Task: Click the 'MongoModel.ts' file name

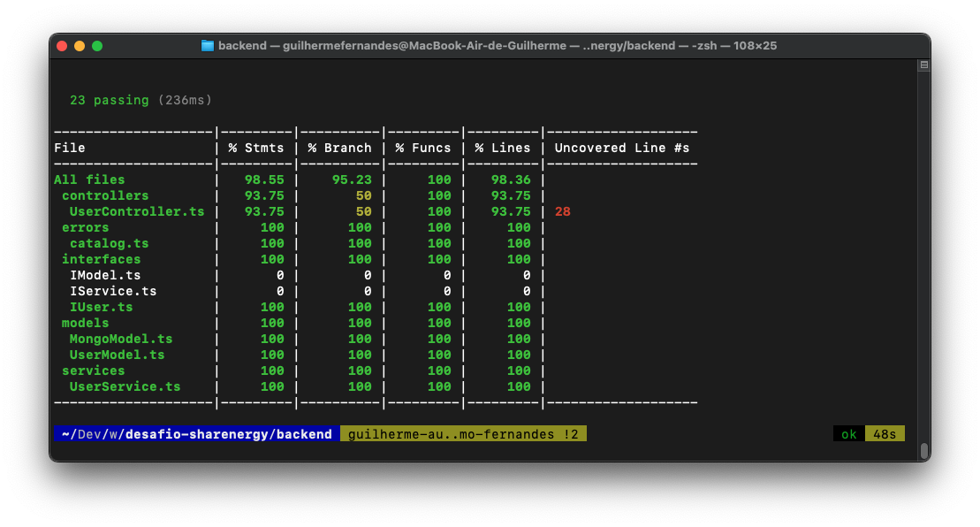Action: pos(121,339)
